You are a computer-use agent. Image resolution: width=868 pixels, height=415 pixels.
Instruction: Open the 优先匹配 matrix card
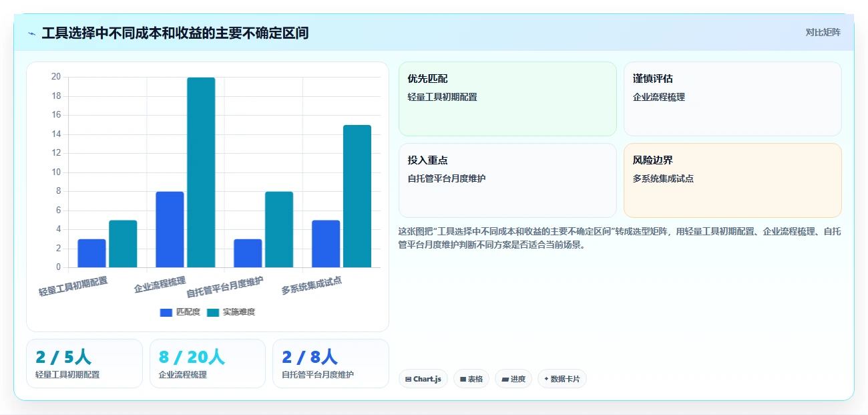507,99
